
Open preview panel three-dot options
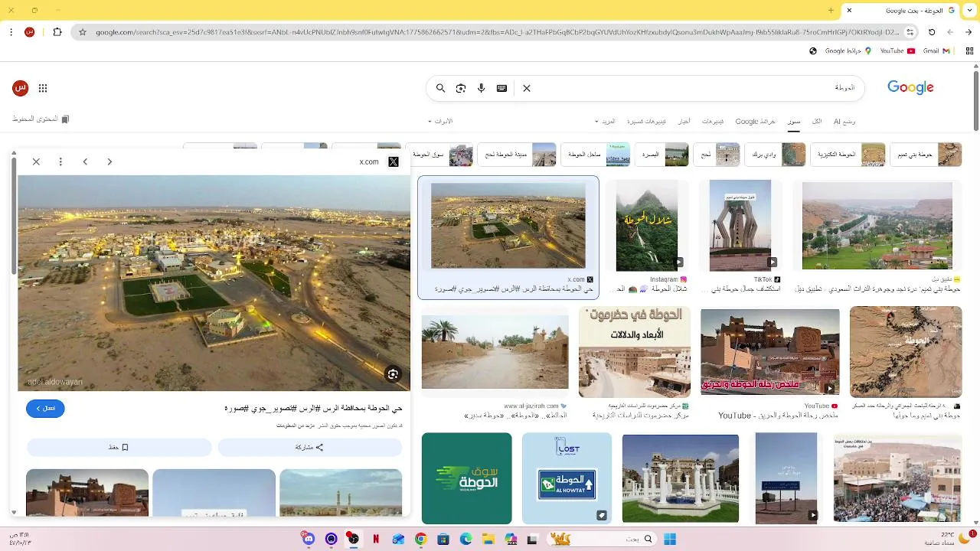(60, 161)
